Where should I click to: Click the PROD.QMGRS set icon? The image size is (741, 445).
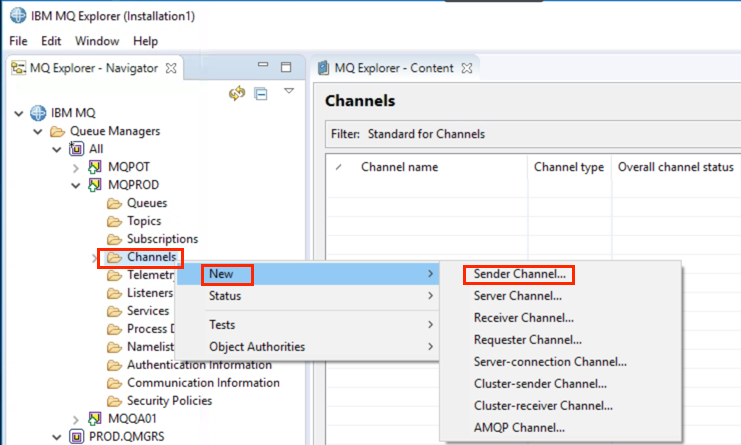click(x=77, y=436)
